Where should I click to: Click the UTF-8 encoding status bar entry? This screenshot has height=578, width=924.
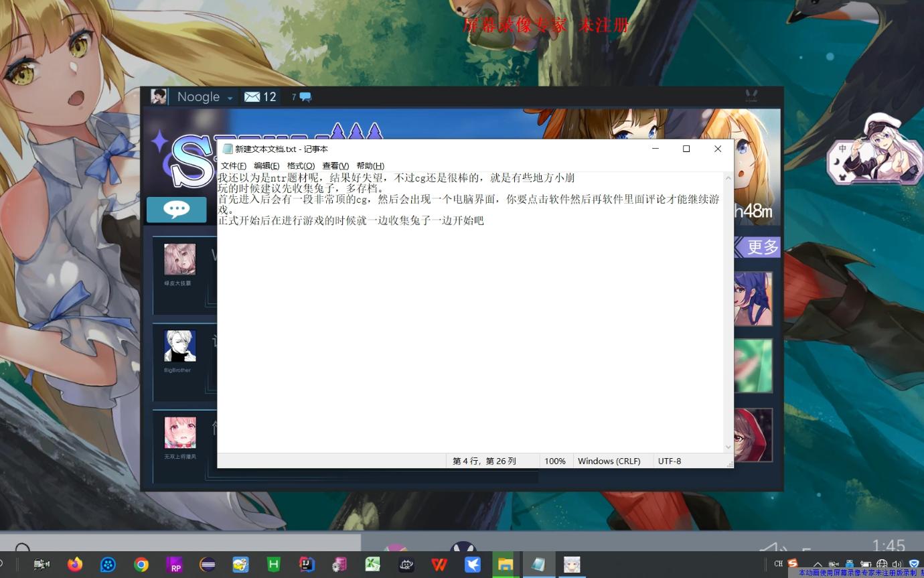[x=670, y=461]
